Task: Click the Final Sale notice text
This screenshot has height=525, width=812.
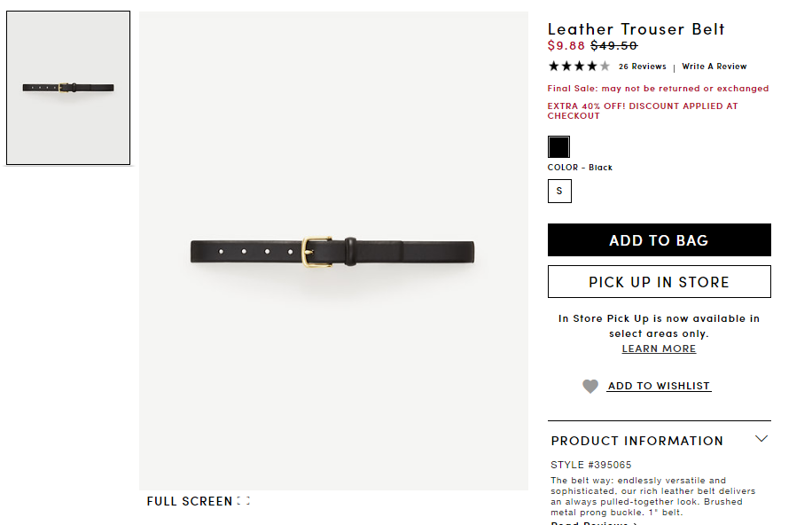Action: point(658,89)
